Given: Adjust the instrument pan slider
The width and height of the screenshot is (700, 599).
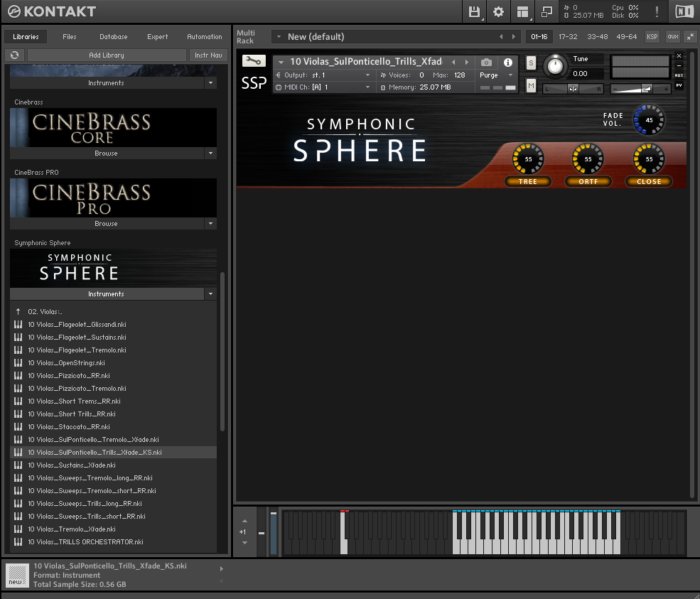Looking at the screenshot, I should pyautogui.click(x=573, y=89).
